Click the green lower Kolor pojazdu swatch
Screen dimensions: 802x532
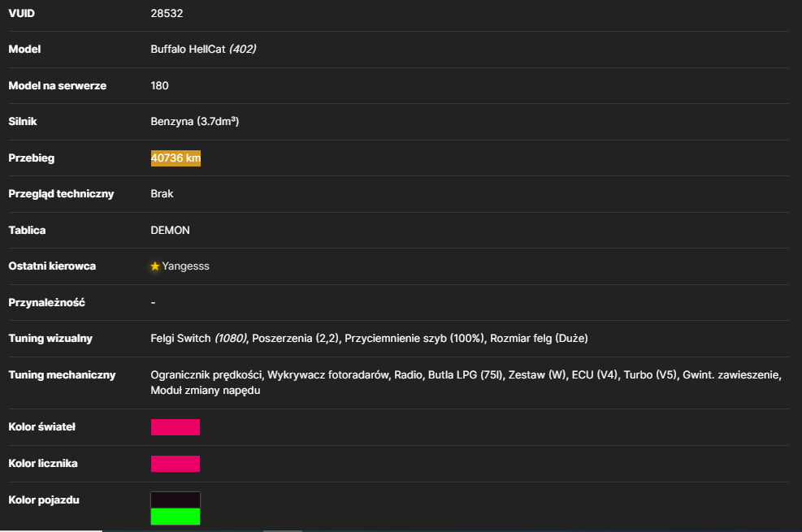176,516
